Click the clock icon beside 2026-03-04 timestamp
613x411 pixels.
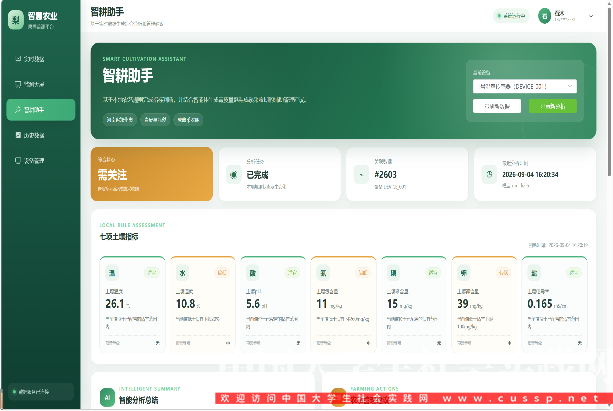coord(489,175)
